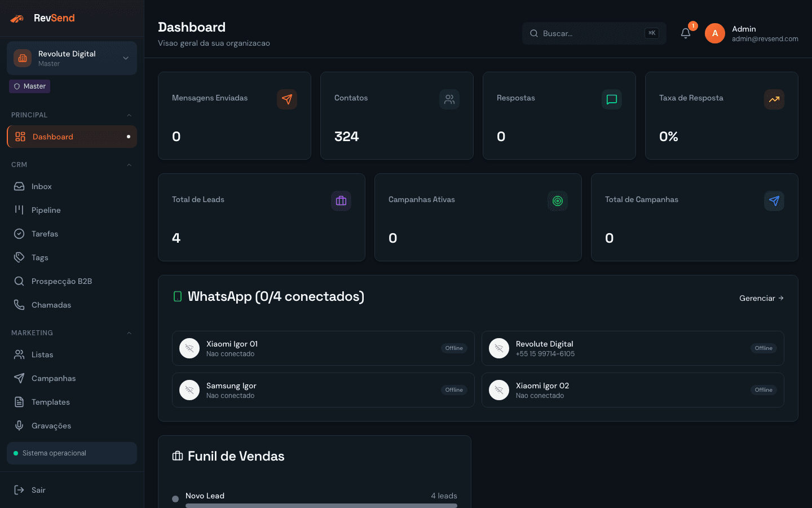Open Tarefas from the sidebar

click(45, 234)
